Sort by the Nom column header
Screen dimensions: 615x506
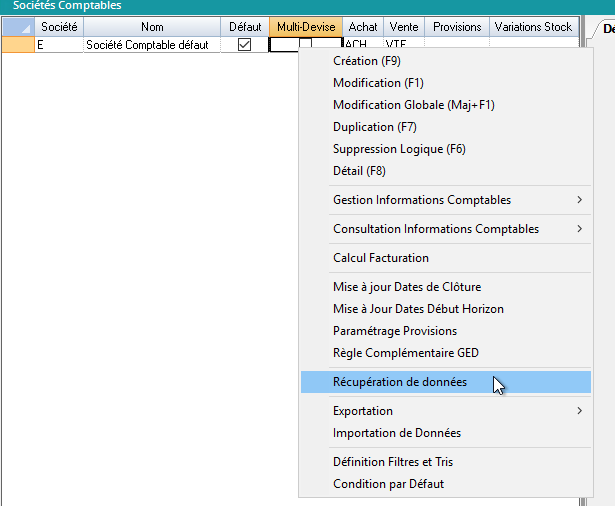tap(152, 27)
